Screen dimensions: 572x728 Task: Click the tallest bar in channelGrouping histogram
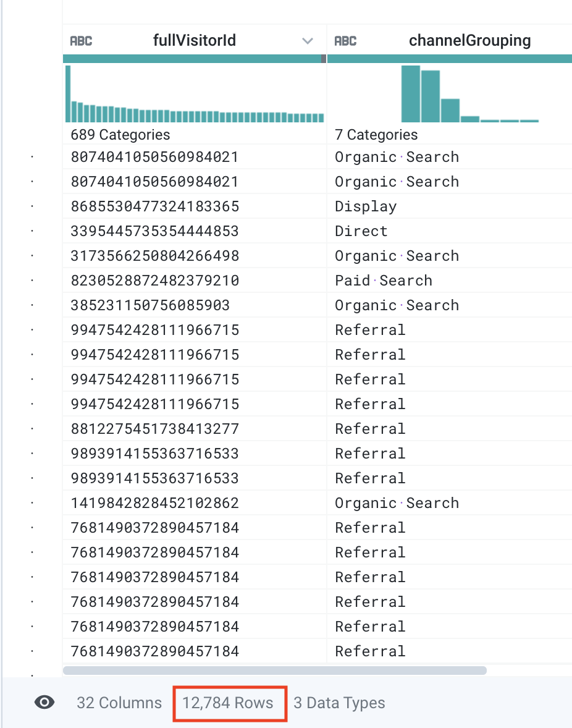click(x=410, y=94)
